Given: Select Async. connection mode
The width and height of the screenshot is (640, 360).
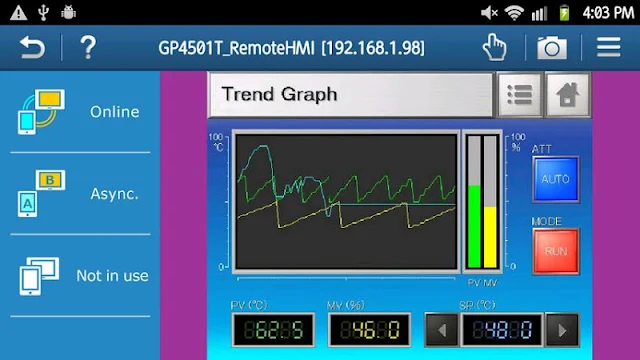Looking at the screenshot, I should click(x=80, y=193).
